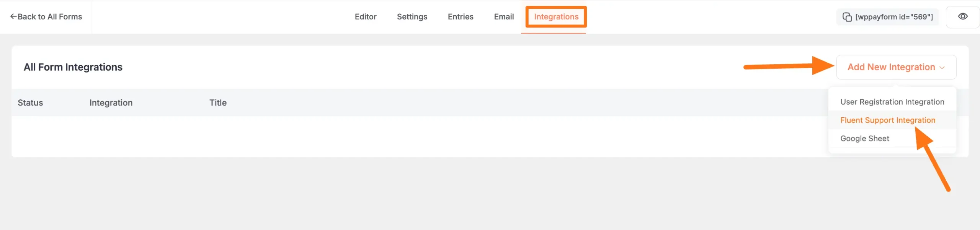Pick Google Sheet from the integration menu

click(x=864, y=138)
